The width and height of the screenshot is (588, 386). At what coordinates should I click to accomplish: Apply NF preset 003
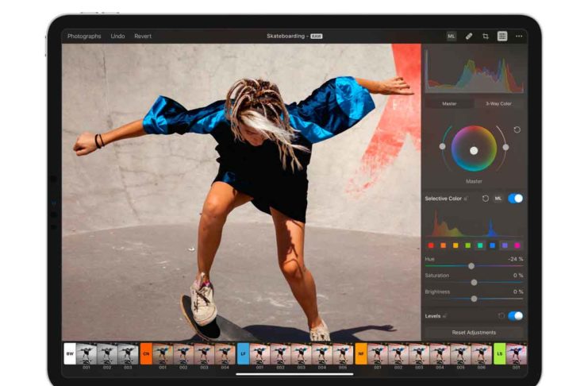tap(419, 353)
